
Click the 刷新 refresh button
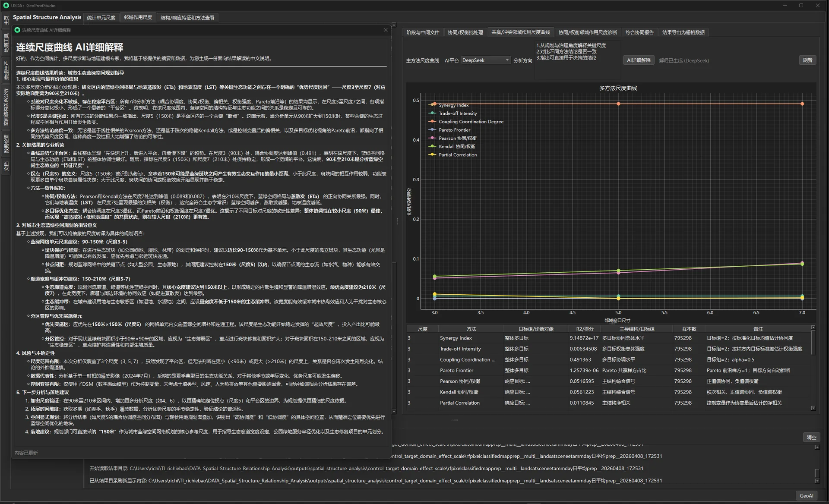807,60
